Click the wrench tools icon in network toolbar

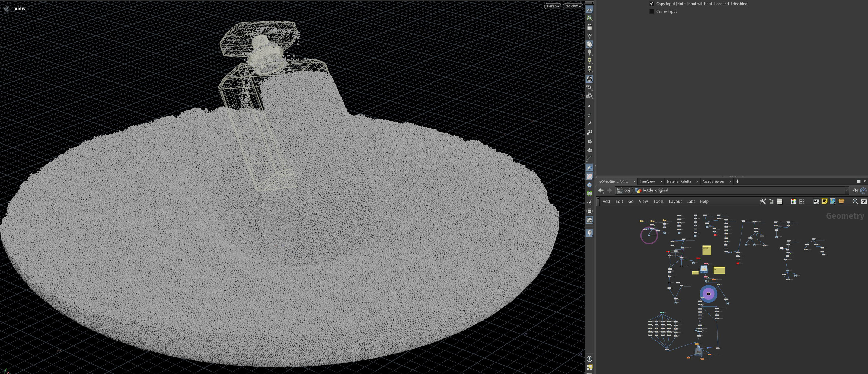763,201
